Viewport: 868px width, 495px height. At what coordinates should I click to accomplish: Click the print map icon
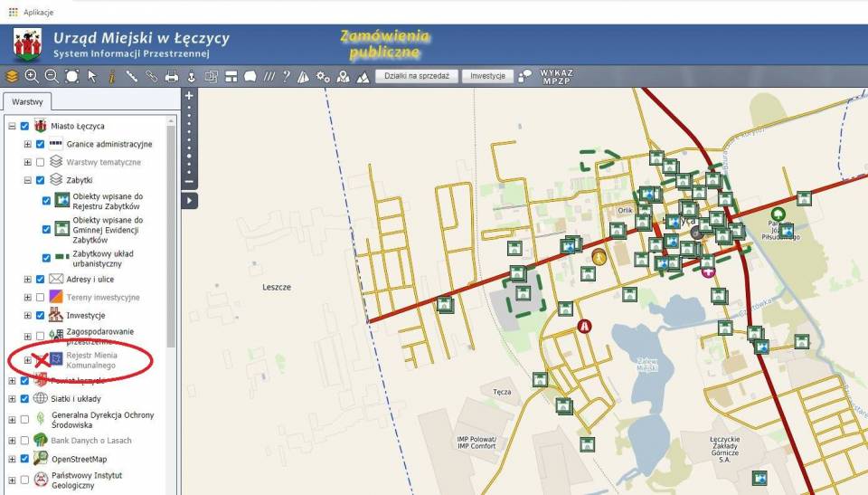171,76
